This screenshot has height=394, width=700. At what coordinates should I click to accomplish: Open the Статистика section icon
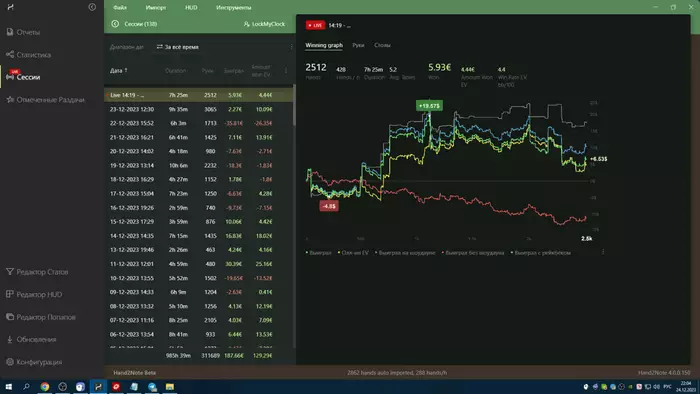point(10,54)
